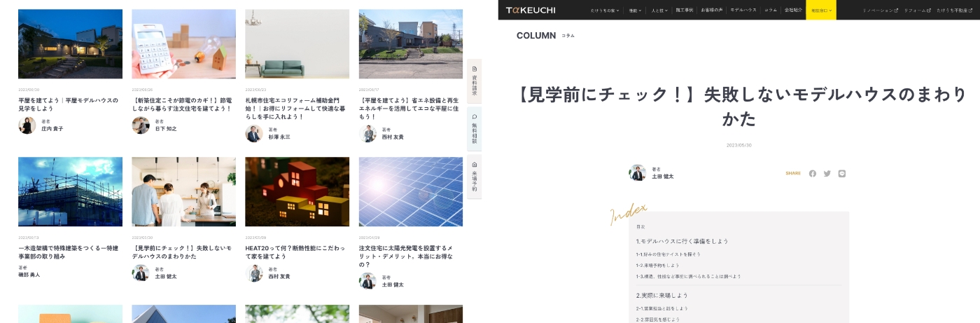Click scaffolding building site thumbnail

[x=70, y=191]
